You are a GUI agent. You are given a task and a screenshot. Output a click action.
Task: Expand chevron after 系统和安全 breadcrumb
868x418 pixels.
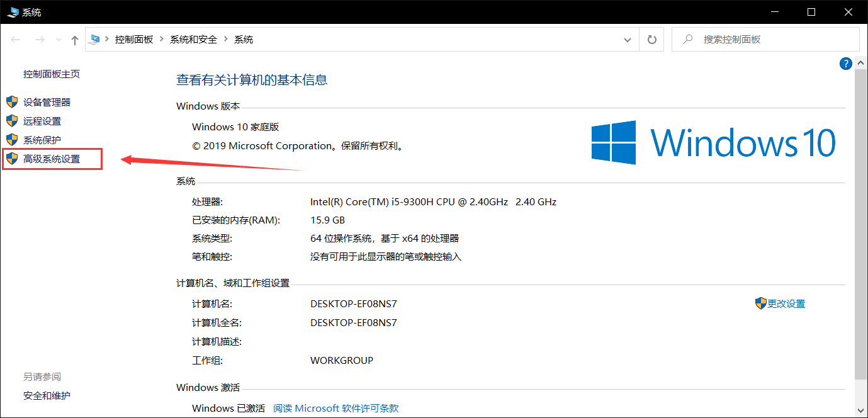pos(226,39)
